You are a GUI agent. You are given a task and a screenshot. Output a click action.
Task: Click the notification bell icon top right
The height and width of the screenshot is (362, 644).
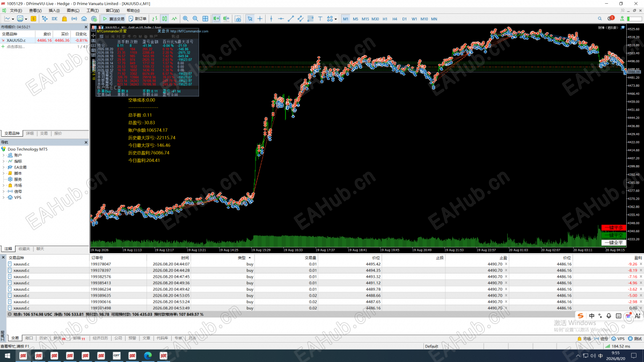coord(611,18)
